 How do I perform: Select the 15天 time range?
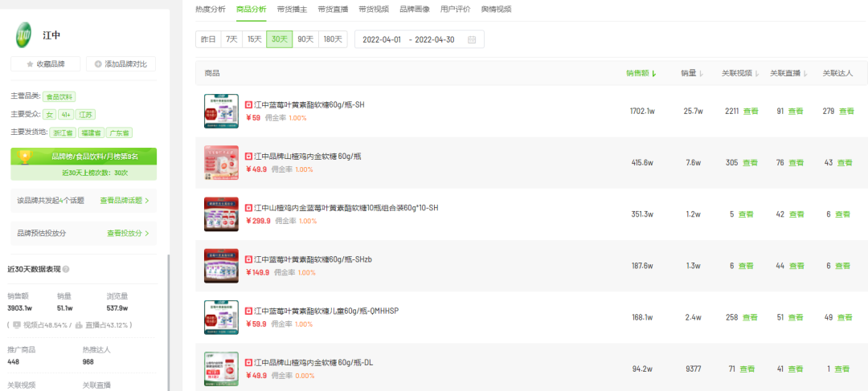pos(255,39)
